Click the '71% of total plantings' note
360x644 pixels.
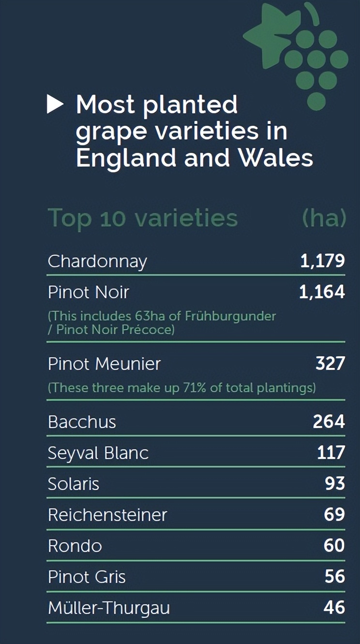(181, 388)
